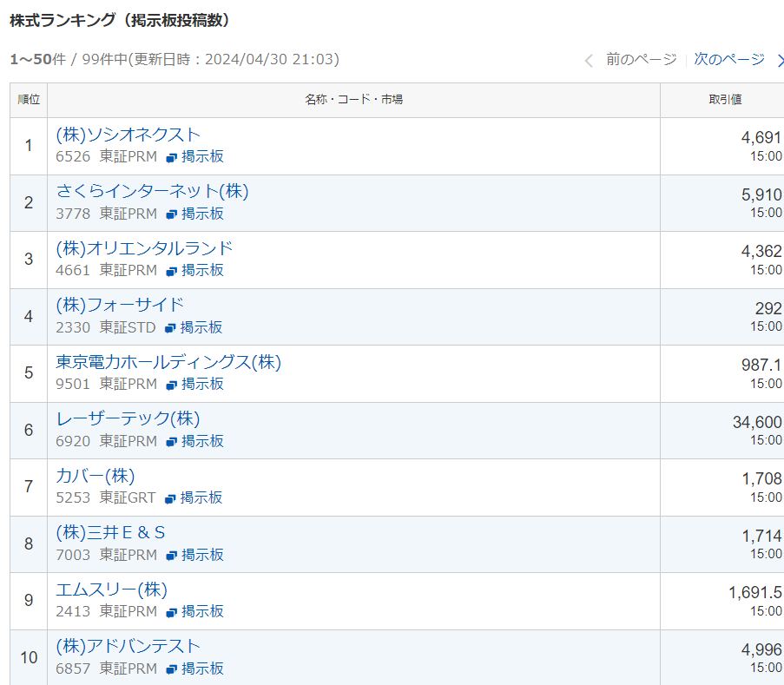Open 掲示板 text link for オリエンタルランド
This screenshot has width=784, height=685.
tap(202, 270)
